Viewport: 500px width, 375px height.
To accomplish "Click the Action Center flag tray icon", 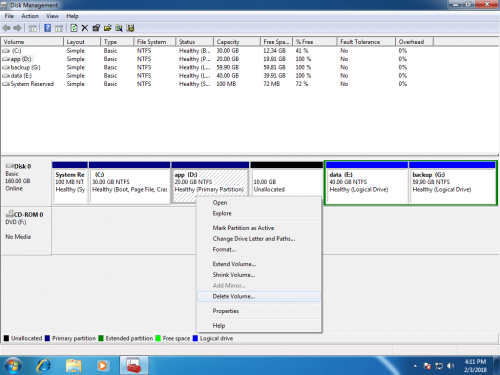I will pos(427,366).
